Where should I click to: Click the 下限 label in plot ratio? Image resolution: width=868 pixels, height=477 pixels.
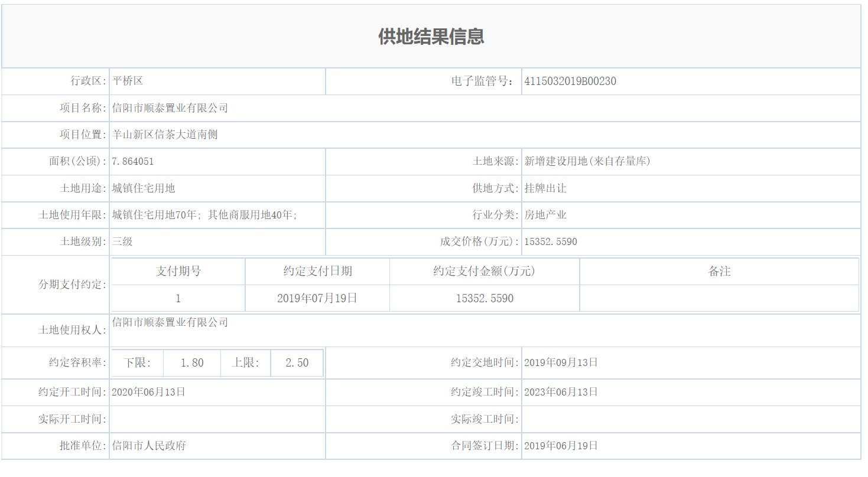click(137, 363)
